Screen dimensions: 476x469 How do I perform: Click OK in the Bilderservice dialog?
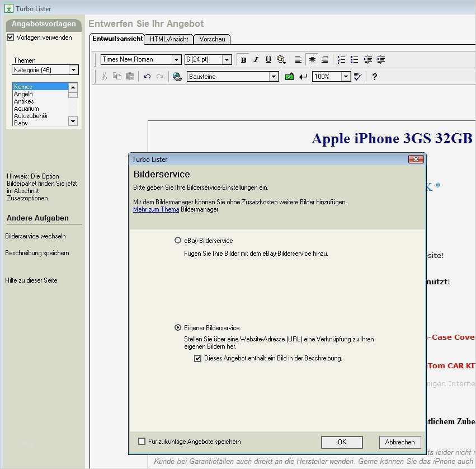tap(342, 442)
